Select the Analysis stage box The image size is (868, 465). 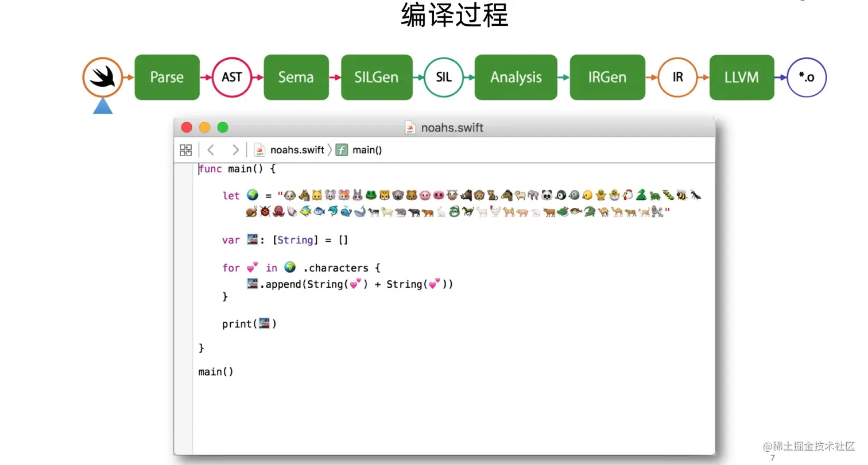[516, 77]
